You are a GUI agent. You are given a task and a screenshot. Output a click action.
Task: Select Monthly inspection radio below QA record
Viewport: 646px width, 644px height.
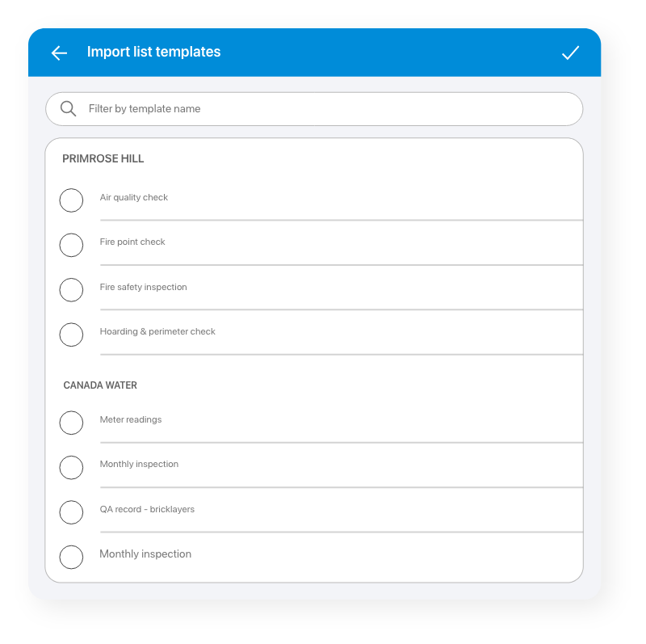71,557
